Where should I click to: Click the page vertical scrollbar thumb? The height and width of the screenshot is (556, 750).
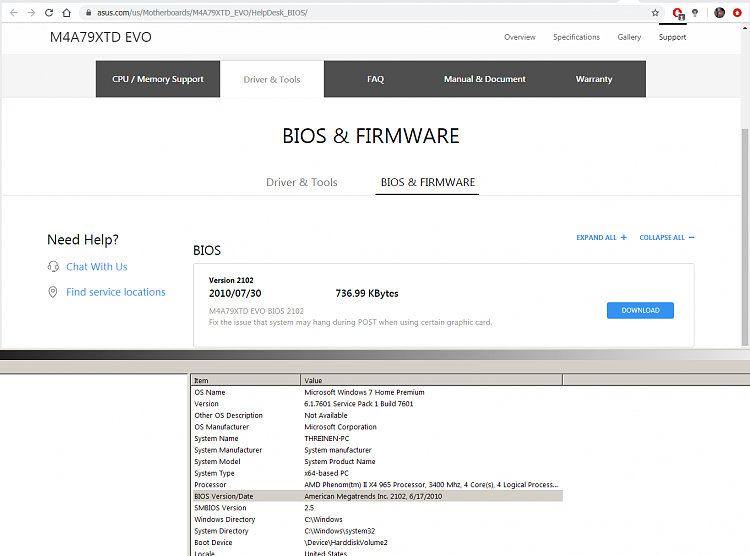pos(745,237)
